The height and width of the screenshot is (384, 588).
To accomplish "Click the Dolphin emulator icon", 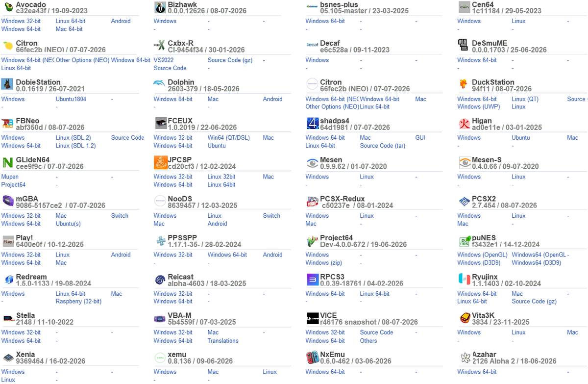I will click(x=160, y=83).
